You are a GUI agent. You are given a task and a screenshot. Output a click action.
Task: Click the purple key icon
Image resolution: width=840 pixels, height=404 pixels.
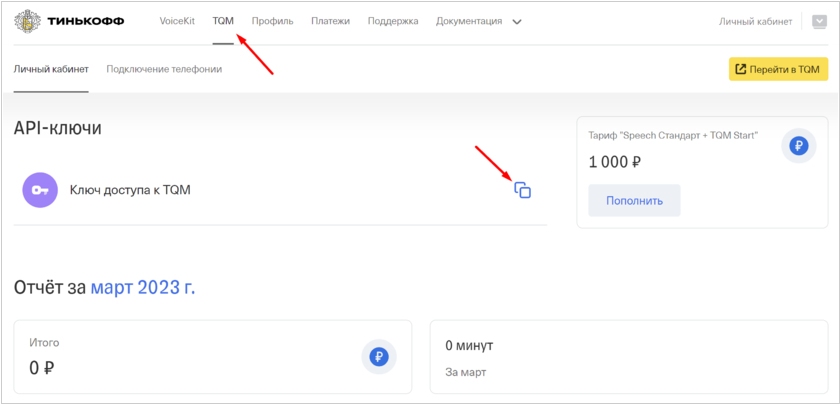[40, 190]
